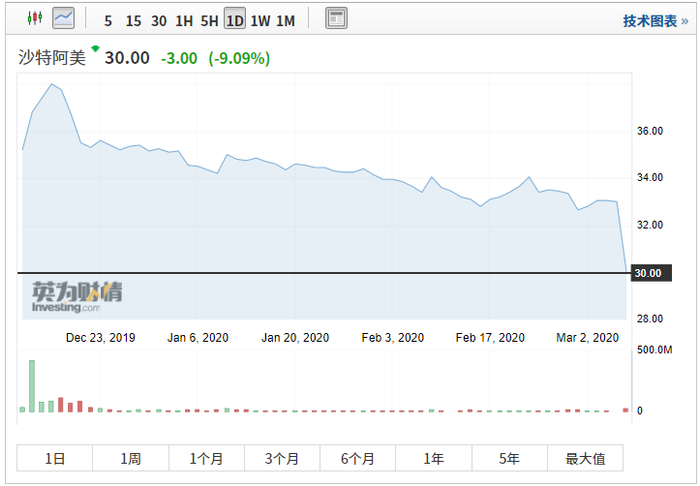Switch interval to 1W
The width and height of the screenshot is (700, 486).
260,20
